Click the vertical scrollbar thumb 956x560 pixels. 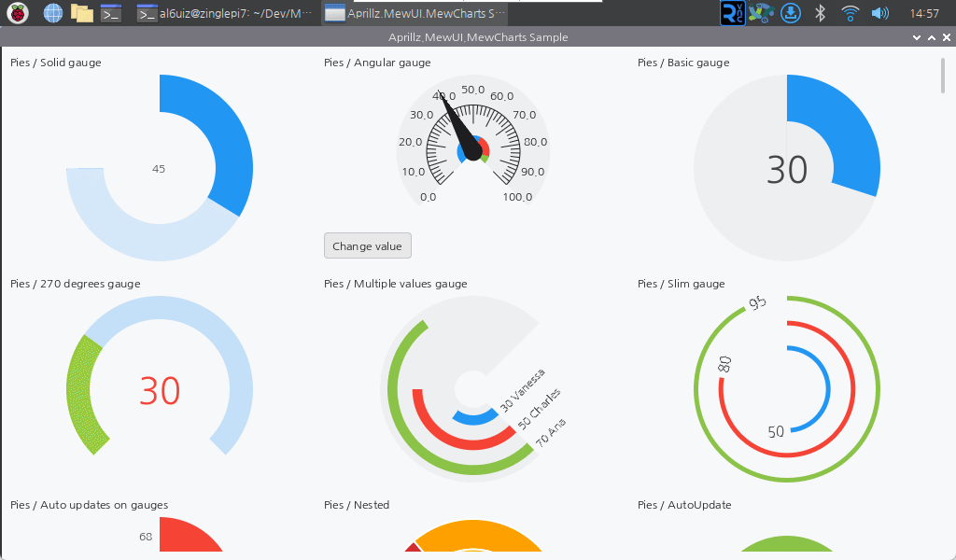pyautogui.click(x=943, y=76)
